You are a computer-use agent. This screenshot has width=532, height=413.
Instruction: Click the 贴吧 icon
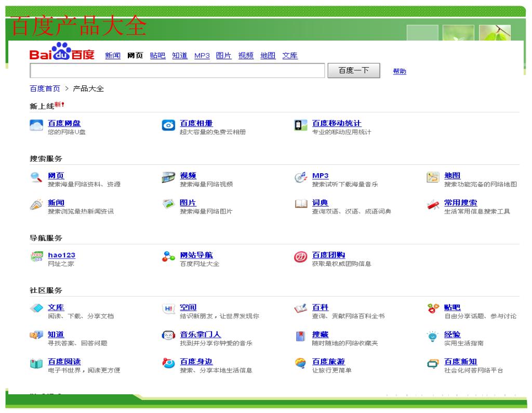433,309
